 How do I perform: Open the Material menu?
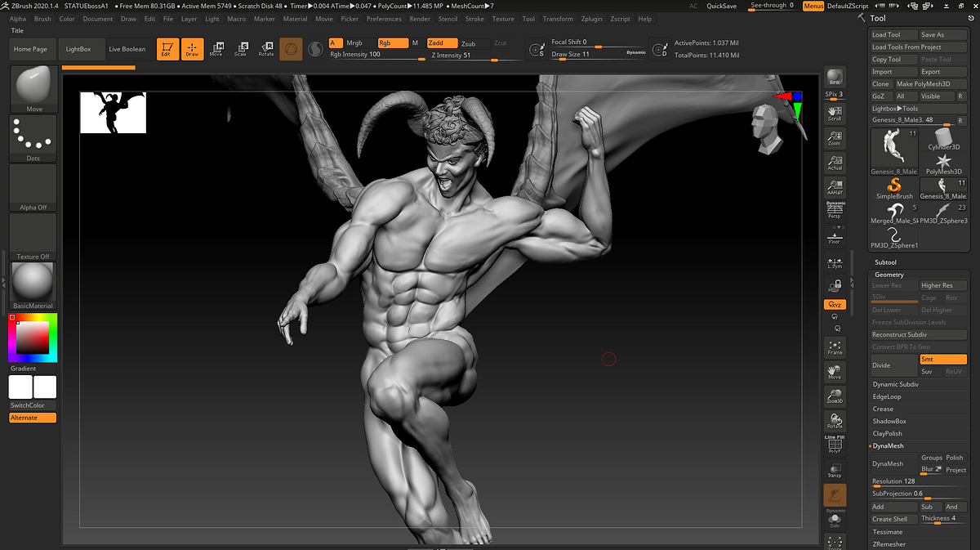[x=295, y=19]
